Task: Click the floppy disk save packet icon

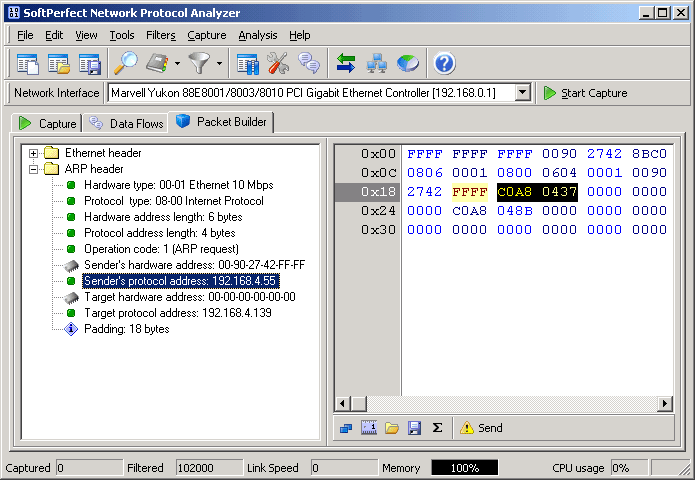Action: tap(414, 428)
